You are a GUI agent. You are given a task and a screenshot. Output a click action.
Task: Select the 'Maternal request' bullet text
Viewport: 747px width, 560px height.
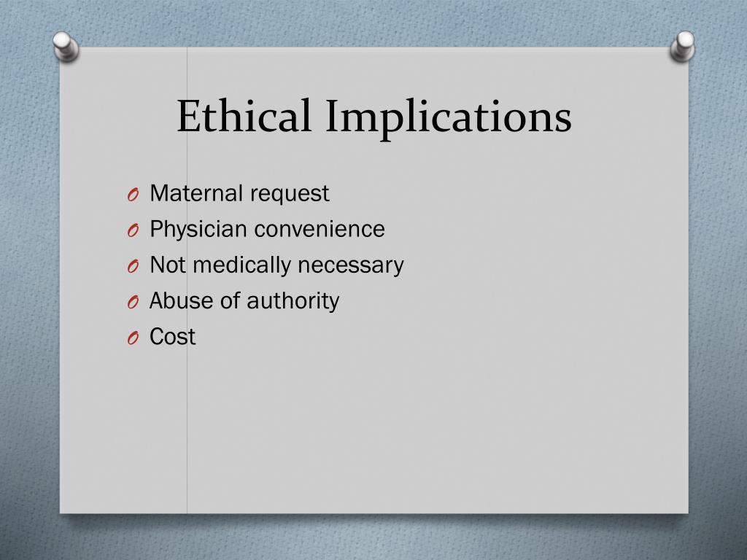click(239, 193)
